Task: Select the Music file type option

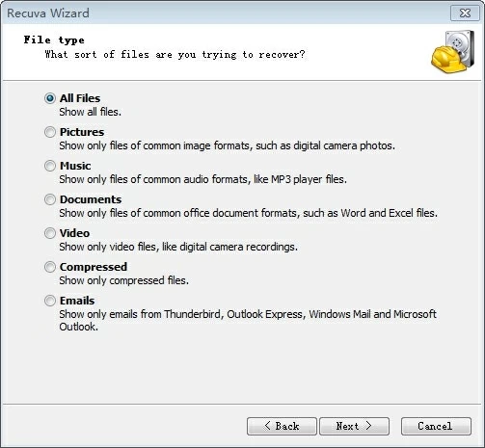Action: [50, 166]
